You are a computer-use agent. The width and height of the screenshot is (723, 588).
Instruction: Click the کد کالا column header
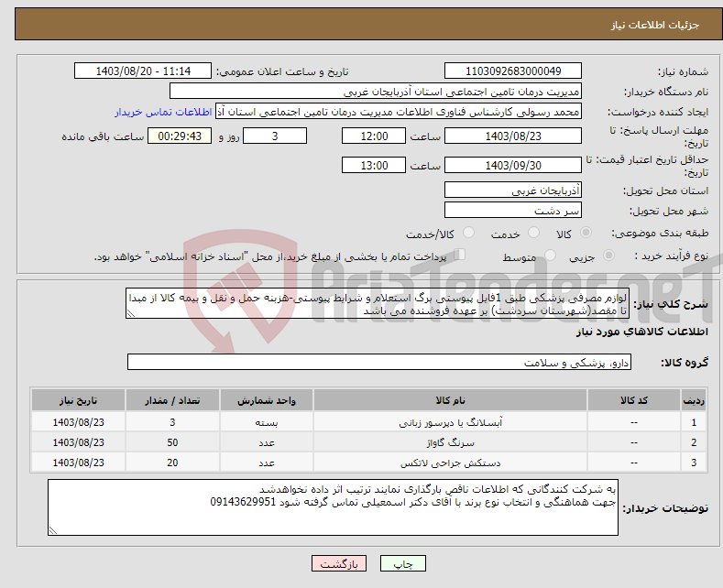click(x=634, y=400)
